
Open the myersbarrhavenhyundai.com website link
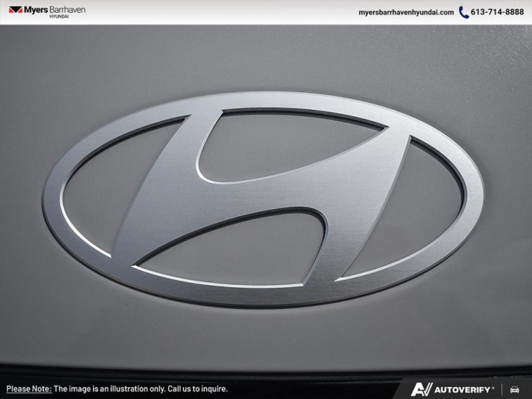(406, 12)
